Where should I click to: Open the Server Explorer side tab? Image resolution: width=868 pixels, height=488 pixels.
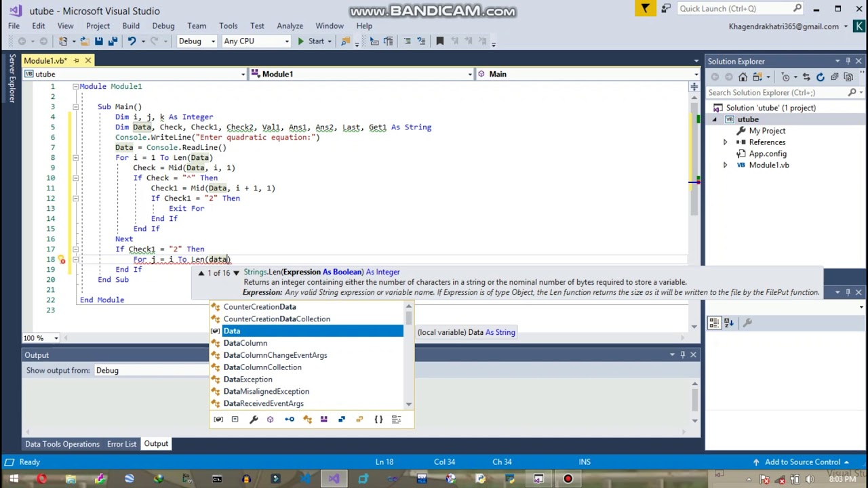tap(12, 79)
